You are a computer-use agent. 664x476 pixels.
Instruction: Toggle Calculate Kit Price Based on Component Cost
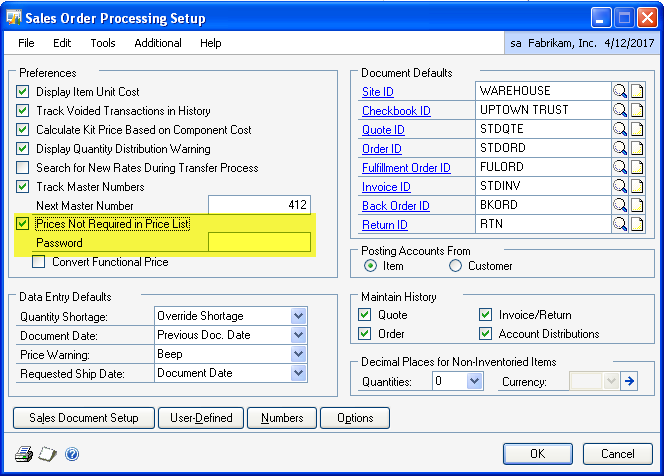tap(22, 130)
